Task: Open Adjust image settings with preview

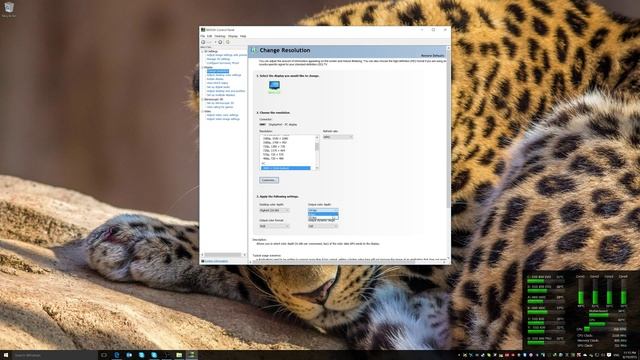Action: pos(227,55)
